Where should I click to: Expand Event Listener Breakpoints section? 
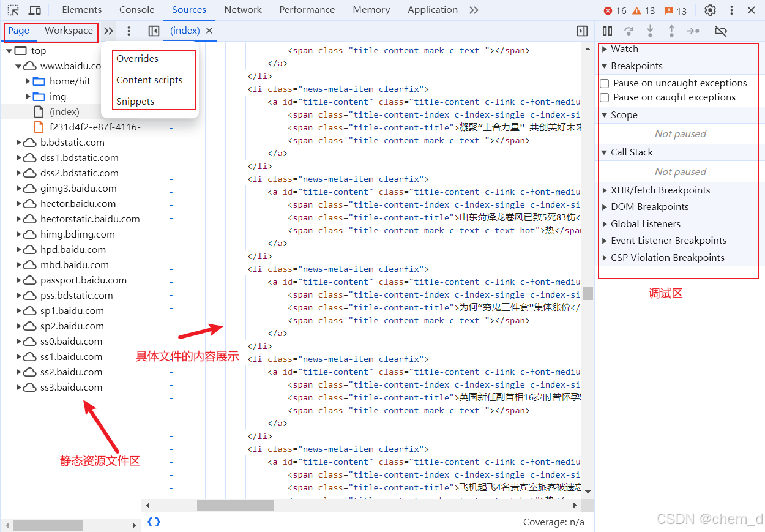pos(668,241)
